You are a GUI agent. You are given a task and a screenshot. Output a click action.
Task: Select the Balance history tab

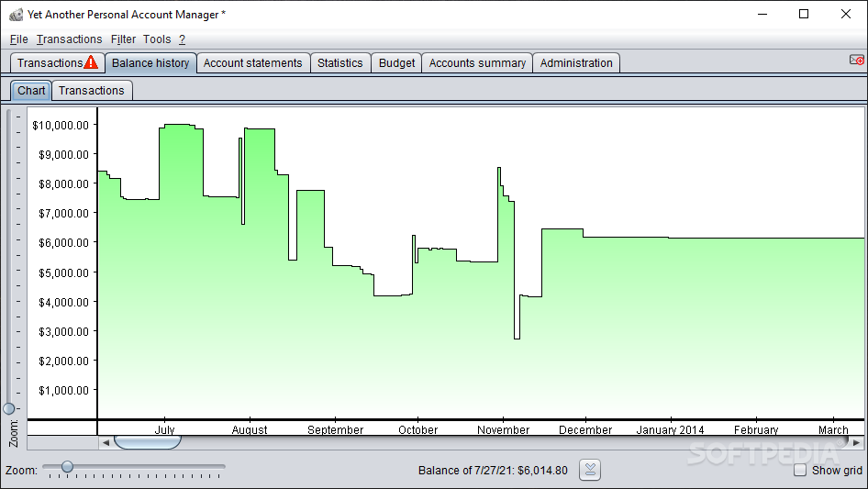coord(150,62)
